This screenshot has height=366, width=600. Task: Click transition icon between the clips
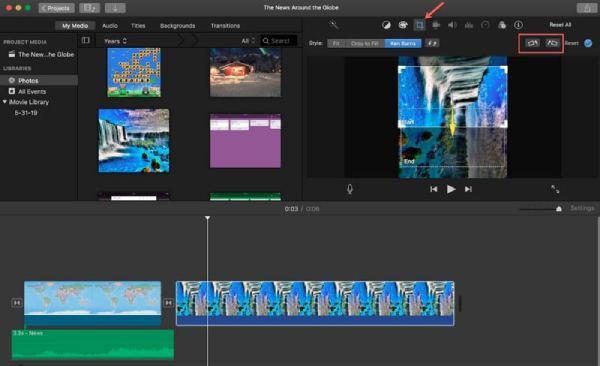(x=168, y=303)
